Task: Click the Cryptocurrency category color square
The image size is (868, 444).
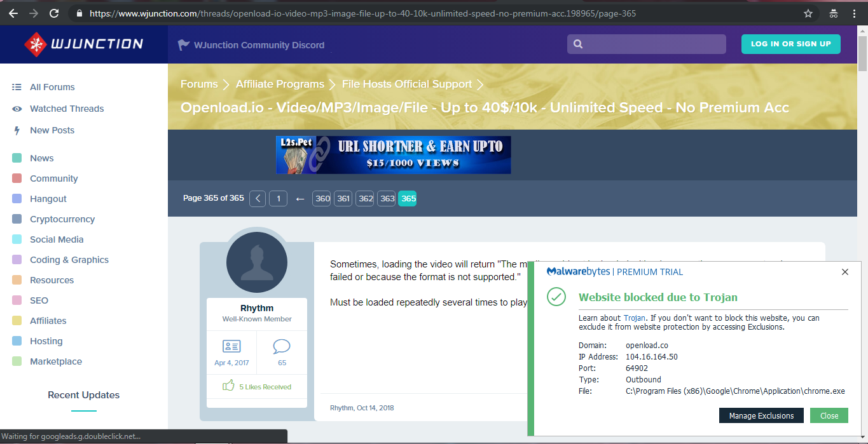Action: [x=17, y=219]
